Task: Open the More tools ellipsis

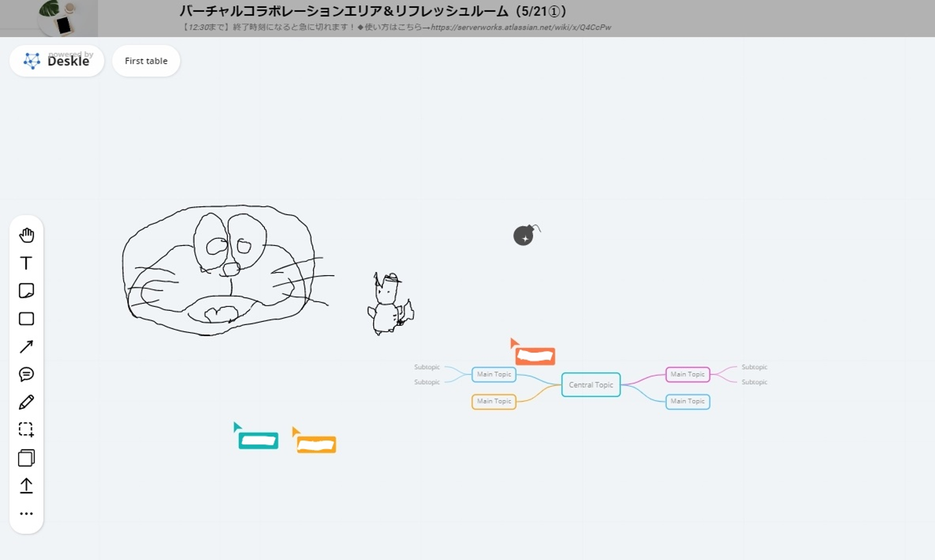Action: 27,513
